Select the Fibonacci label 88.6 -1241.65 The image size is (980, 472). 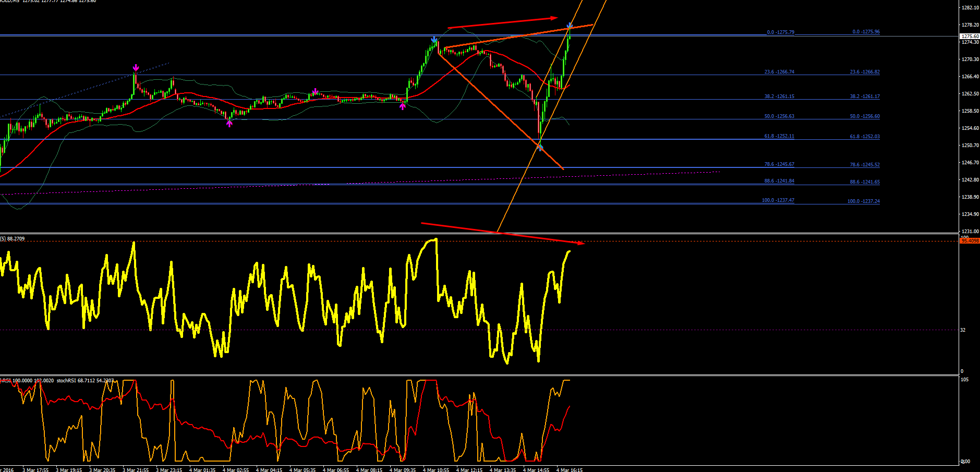click(x=865, y=182)
